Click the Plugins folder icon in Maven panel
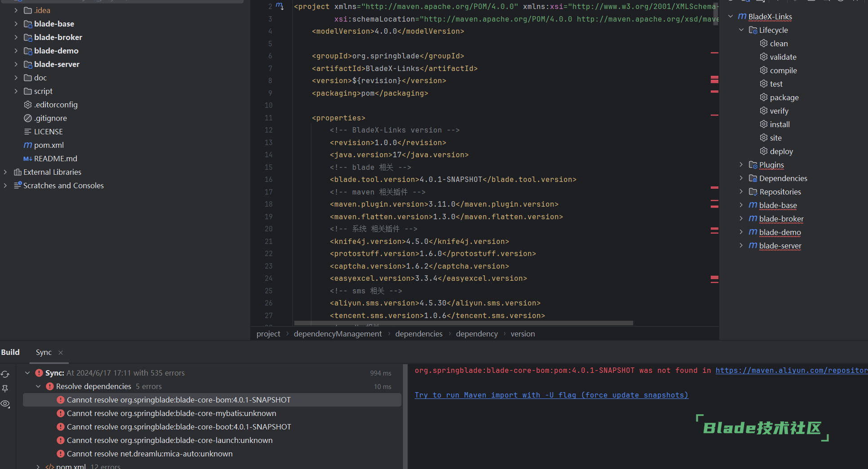This screenshot has width=868, height=469. (753, 165)
